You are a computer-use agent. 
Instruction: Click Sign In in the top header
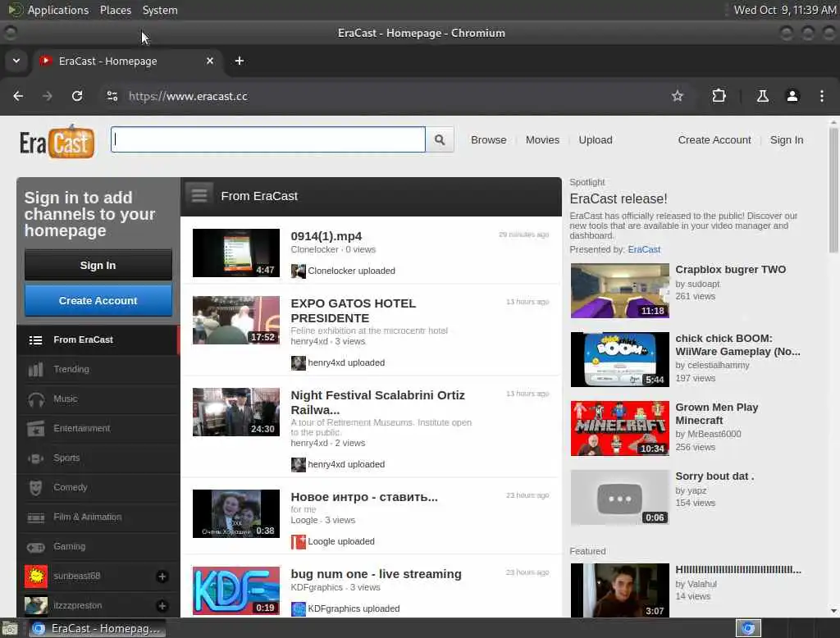tap(787, 139)
